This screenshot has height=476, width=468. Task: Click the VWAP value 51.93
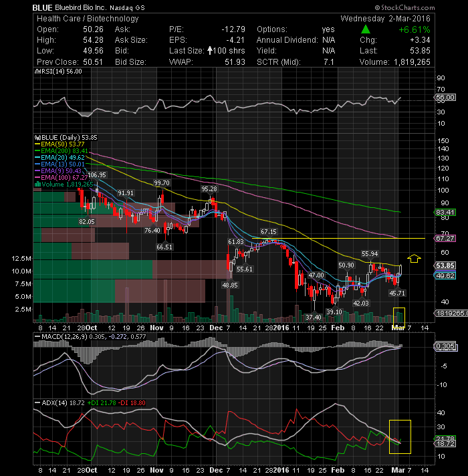[235, 62]
